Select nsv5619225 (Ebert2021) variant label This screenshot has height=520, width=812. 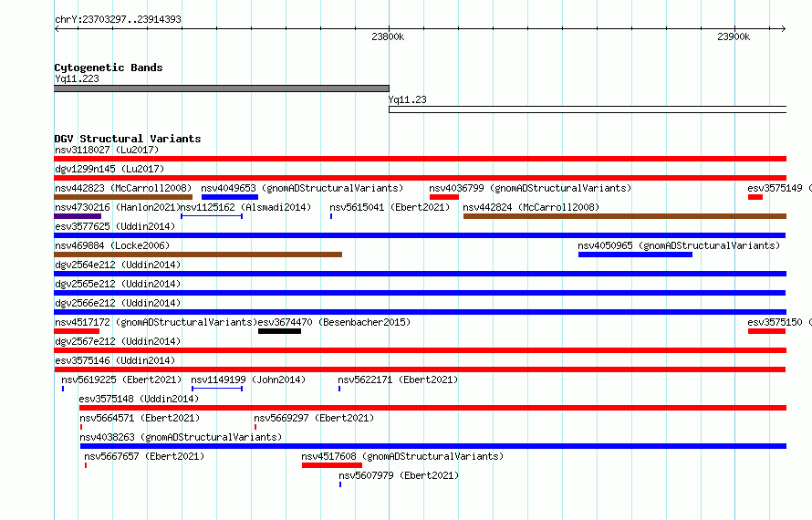click(x=121, y=380)
